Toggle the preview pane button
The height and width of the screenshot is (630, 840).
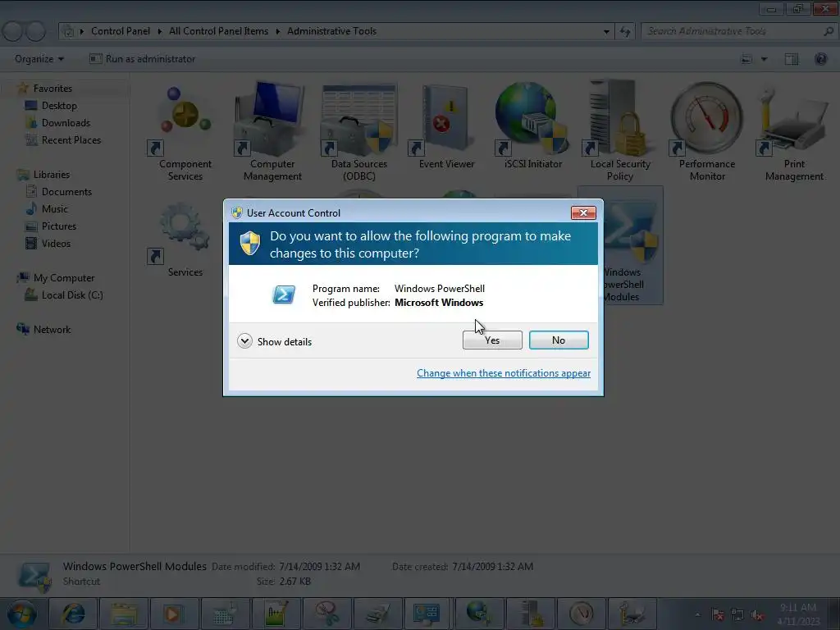[792, 59]
